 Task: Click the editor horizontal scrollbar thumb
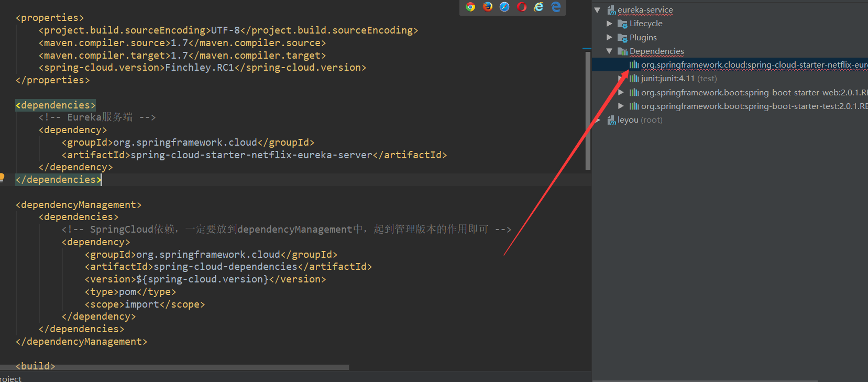pyautogui.click(x=174, y=367)
